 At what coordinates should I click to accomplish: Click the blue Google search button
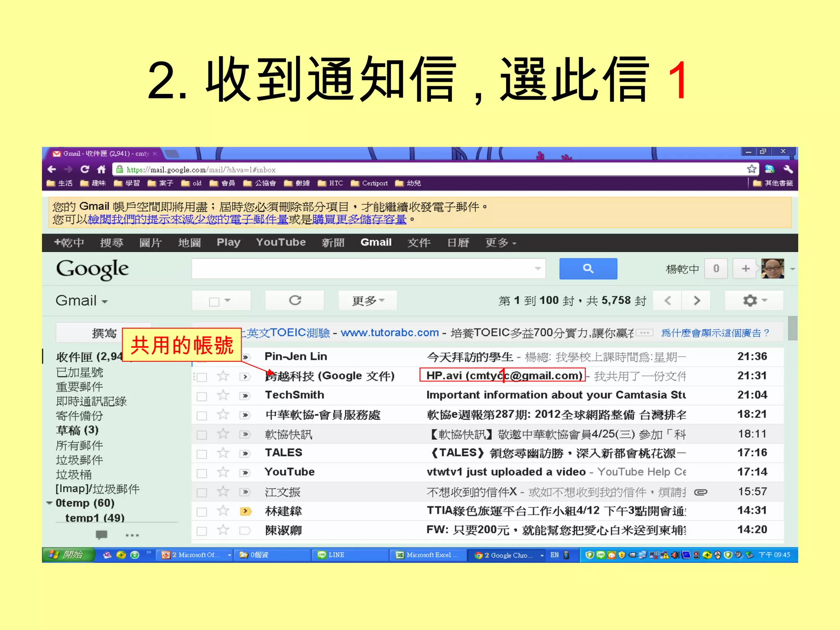(588, 269)
